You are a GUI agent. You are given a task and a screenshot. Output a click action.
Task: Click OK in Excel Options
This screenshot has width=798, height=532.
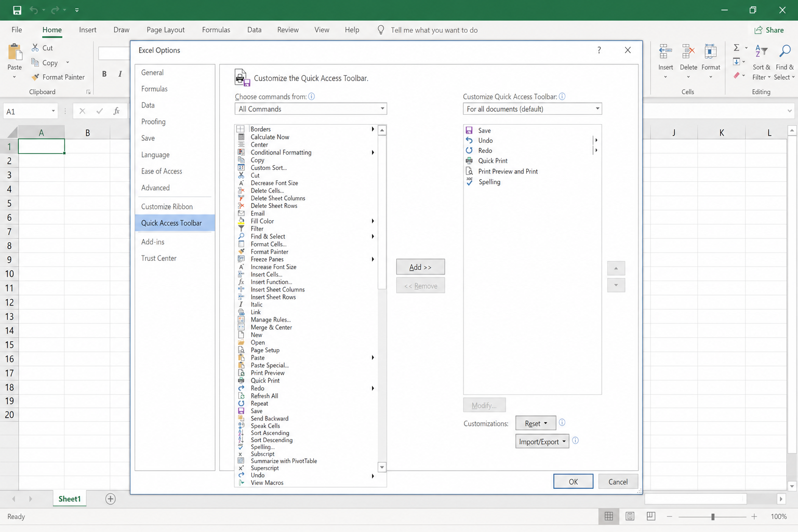(x=573, y=482)
